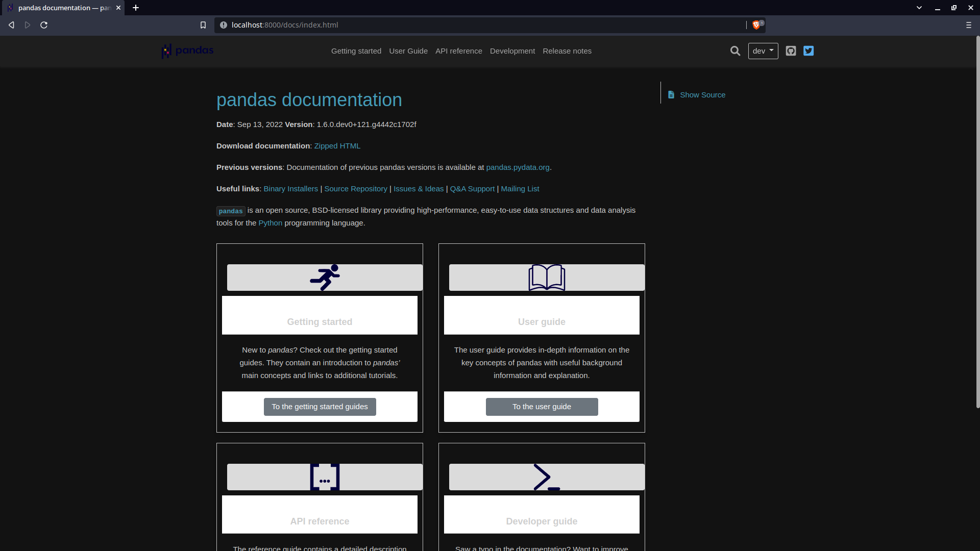The height and width of the screenshot is (551, 980).
Task: Click the browser forward arrow
Action: point(28,25)
